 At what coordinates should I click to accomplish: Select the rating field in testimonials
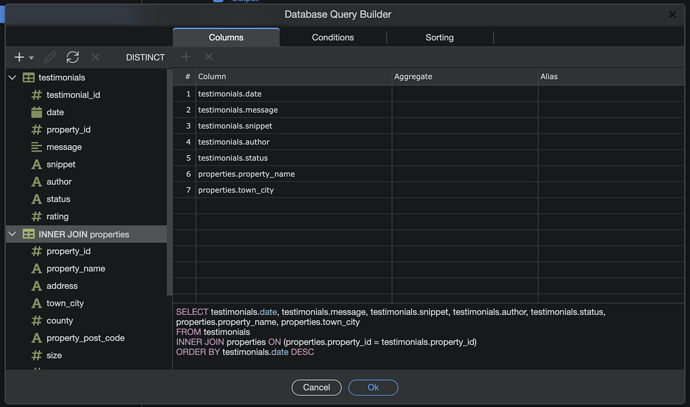[x=57, y=216]
